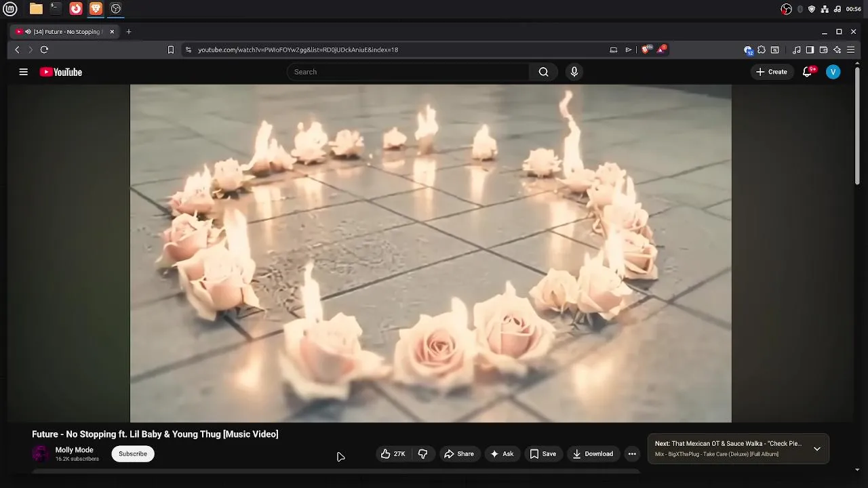Viewport: 868px width, 488px height.
Task: Open Molly Mode channel avatar
Action: pos(41,454)
